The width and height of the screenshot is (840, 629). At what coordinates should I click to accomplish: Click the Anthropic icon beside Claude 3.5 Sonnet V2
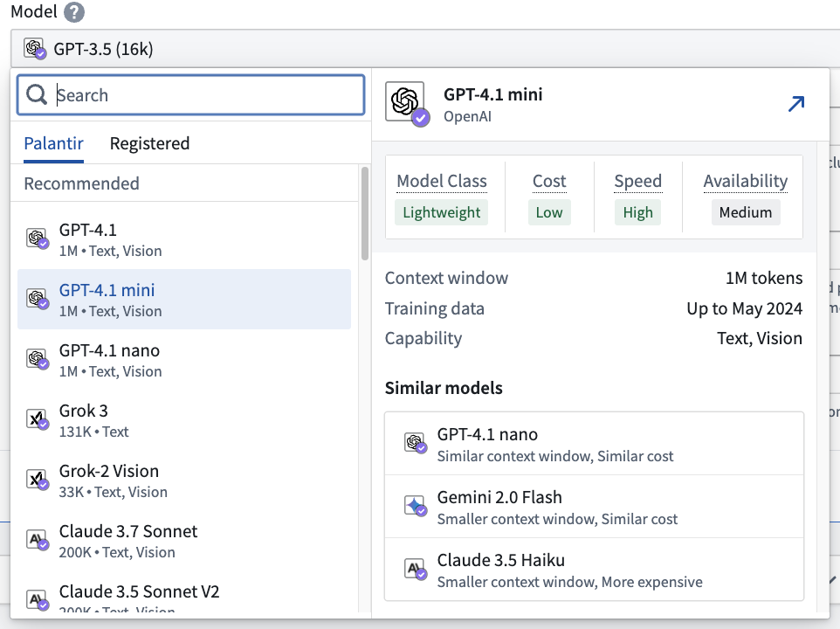pos(38,600)
